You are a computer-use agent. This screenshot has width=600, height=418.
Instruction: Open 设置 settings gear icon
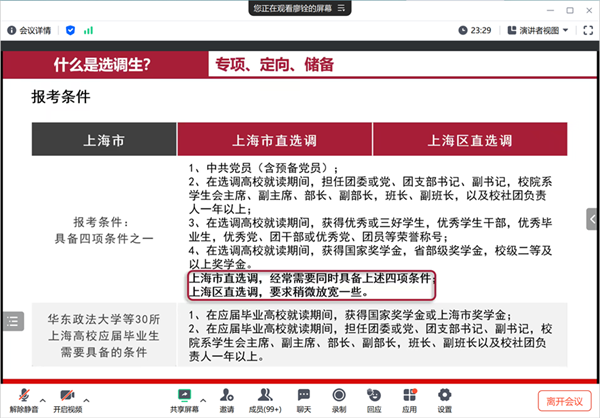pyautogui.click(x=444, y=399)
